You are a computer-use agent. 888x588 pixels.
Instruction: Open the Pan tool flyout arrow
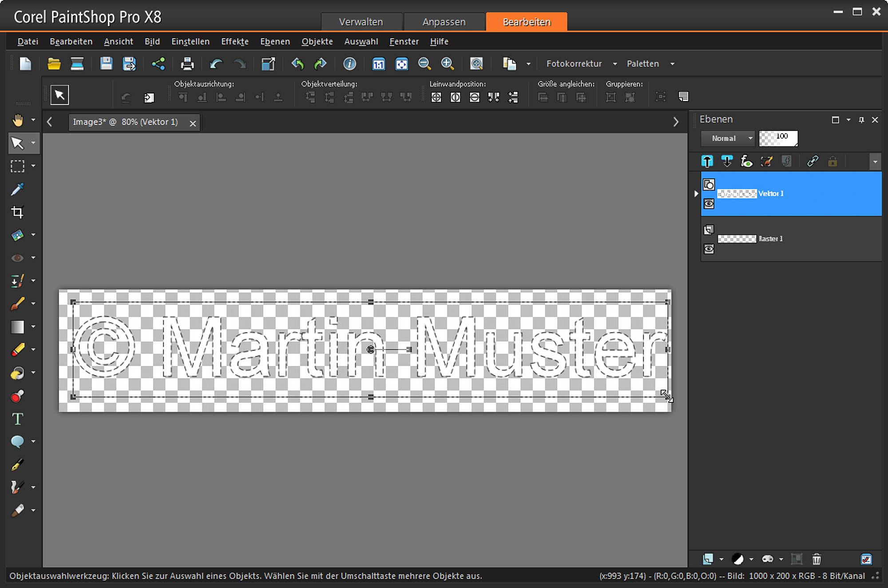point(33,120)
